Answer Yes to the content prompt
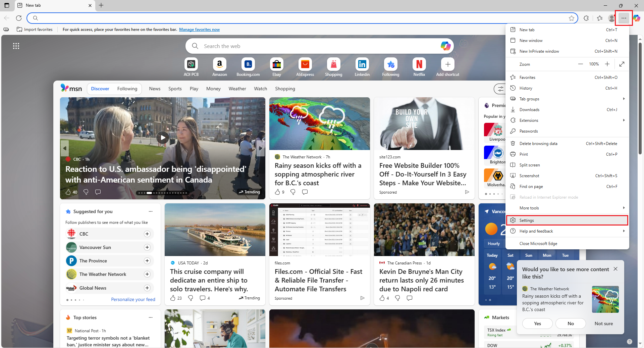Image resolution: width=644 pixels, height=348 pixels. point(537,324)
